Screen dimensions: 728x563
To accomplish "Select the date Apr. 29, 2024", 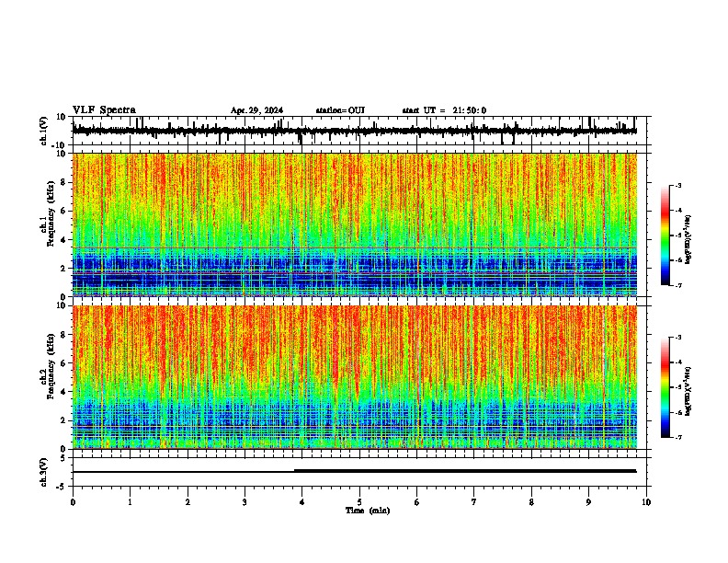I will coord(256,110).
